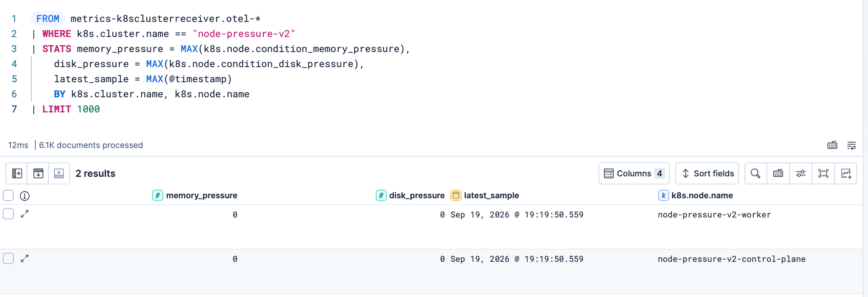The width and height of the screenshot is (868, 297).
Task: Click the worker row latest_sample timestamp cell
Action: pos(517,215)
